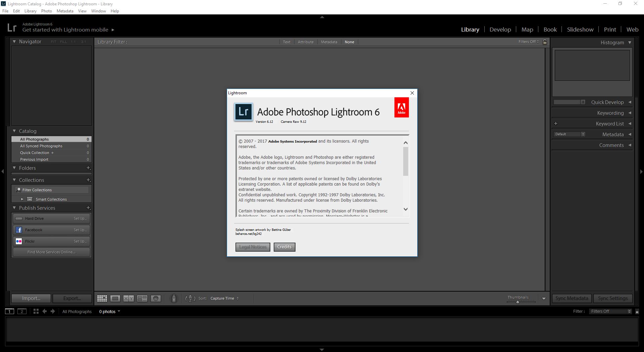
Task: Go forward with filmstrip right arrow
Action: click(53, 311)
